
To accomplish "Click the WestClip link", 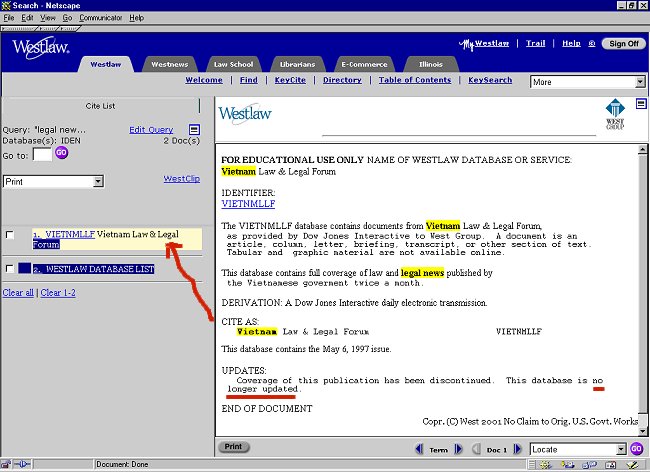I will coord(182,179).
